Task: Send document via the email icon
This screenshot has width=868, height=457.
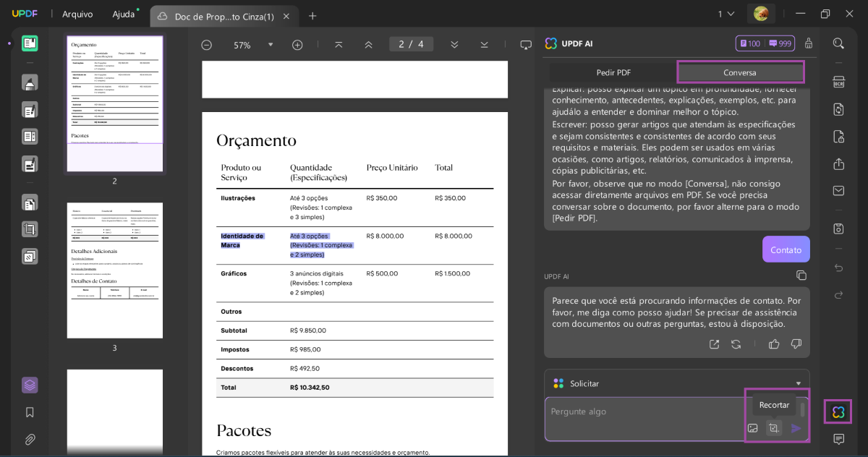Action: tap(838, 190)
